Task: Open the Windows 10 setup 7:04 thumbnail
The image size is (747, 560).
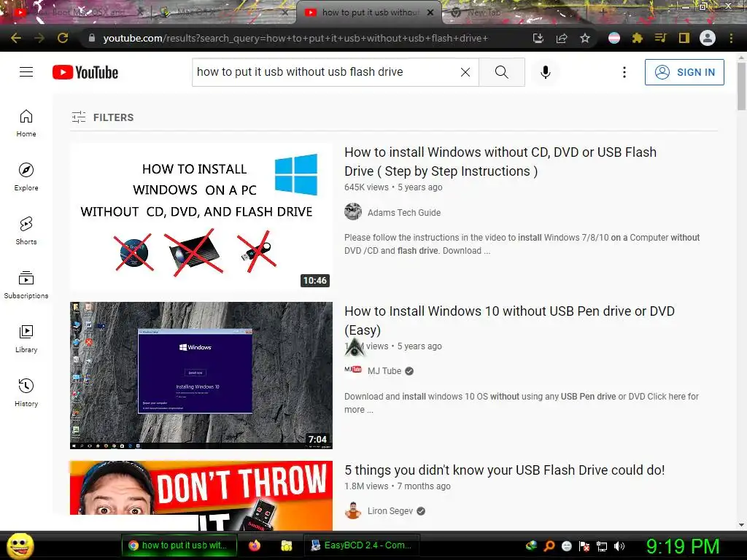Action: point(201,376)
